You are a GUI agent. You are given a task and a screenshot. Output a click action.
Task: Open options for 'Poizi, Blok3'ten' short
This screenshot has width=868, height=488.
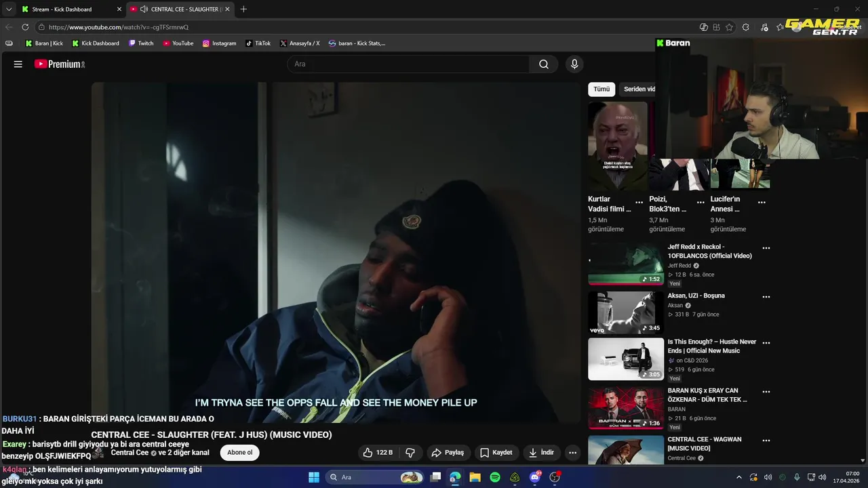pyautogui.click(x=701, y=202)
